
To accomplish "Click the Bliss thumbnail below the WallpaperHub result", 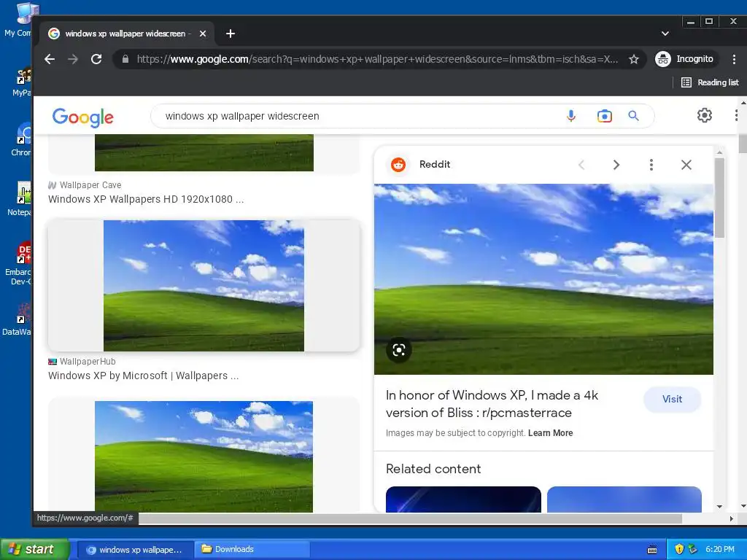I will (204, 456).
